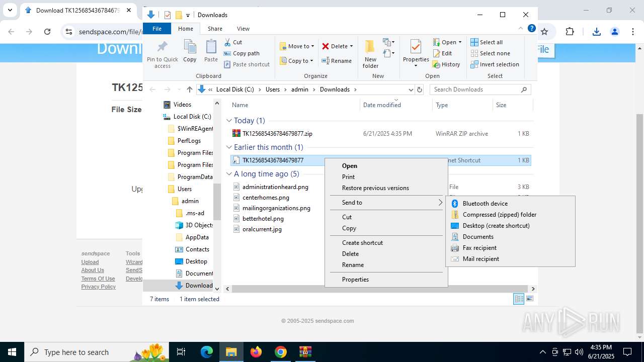
Task: Click Edit in ribbon Open group
Action: [442, 53]
